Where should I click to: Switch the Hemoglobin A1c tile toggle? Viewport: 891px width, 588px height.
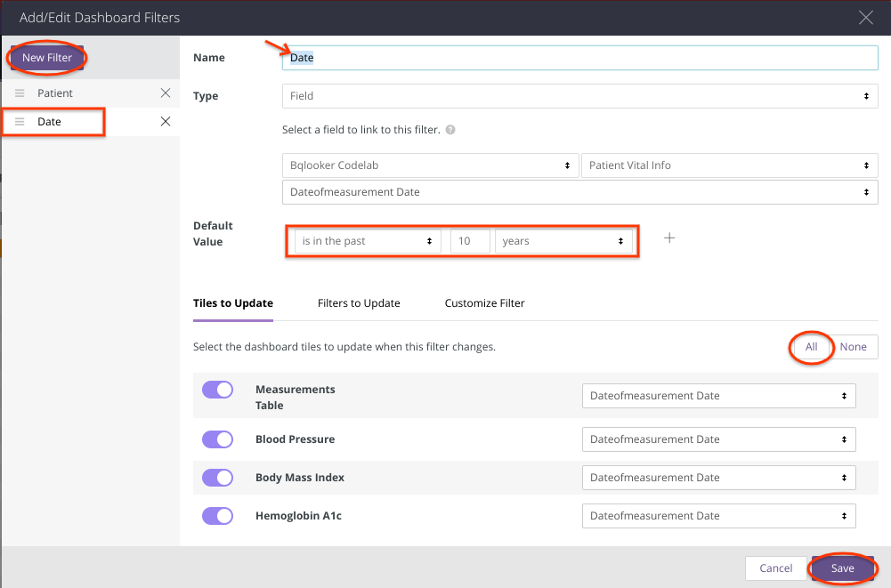pyautogui.click(x=217, y=516)
